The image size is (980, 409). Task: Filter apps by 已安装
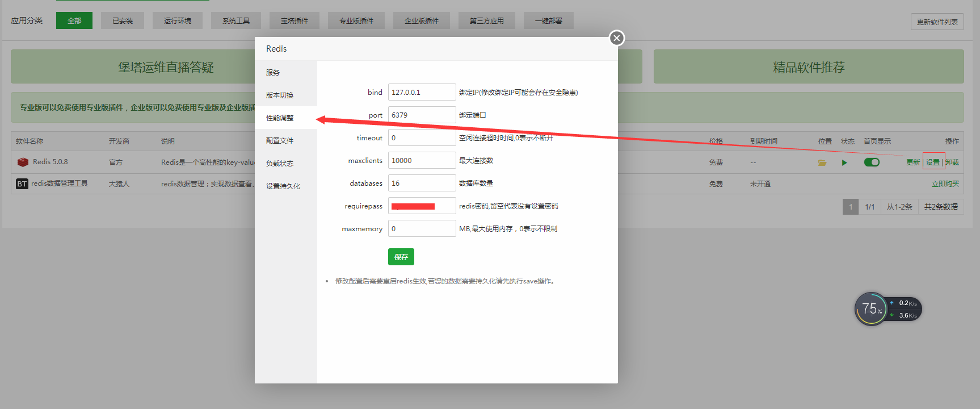[x=123, y=20]
